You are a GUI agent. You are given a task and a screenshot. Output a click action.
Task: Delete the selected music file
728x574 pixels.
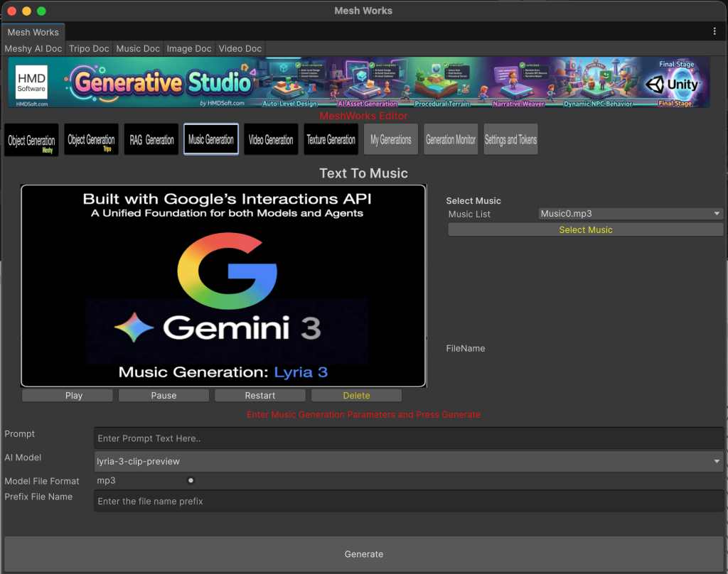(357, 396)
